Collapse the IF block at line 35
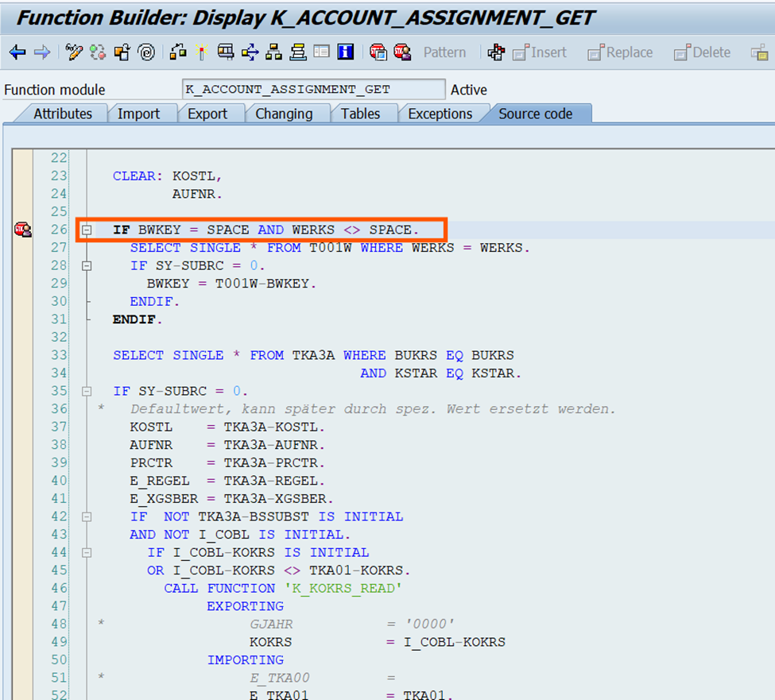Image resolution: width=775 pixels, height=700 pixels. tap(87, 392)
